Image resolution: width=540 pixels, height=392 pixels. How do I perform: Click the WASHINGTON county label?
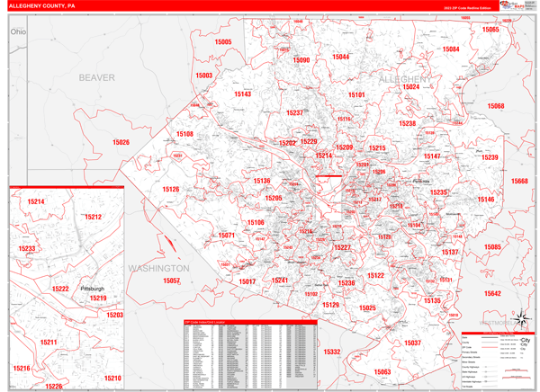pos(157,268)
